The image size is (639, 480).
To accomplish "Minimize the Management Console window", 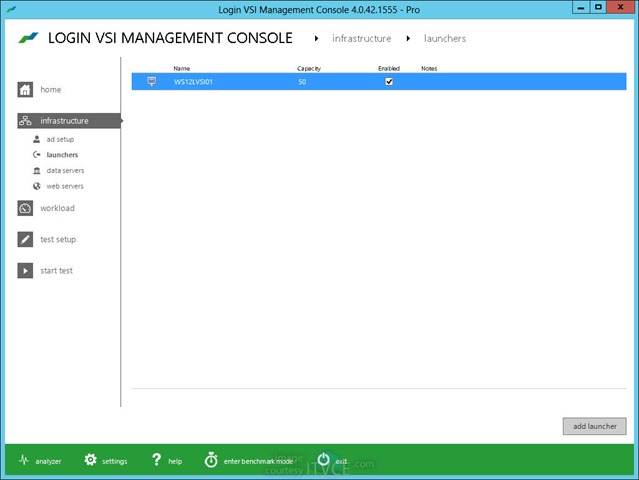I will pos(581,7).
